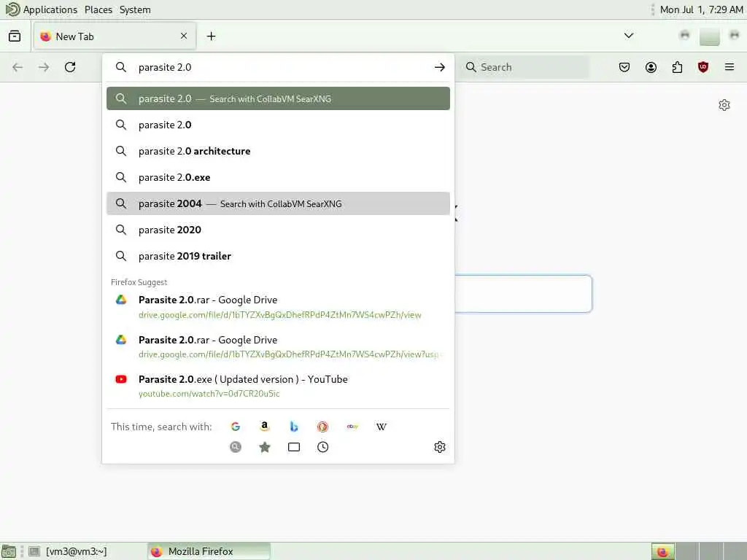Open the uBlock Origin shield icon
Screen dimensions: 747x560
click(x=703, y=67)
